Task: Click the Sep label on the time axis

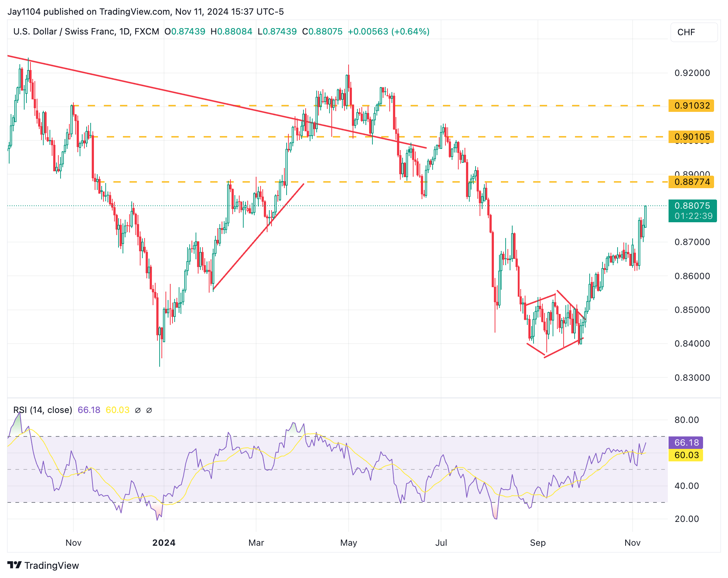Action: point(538,543)
